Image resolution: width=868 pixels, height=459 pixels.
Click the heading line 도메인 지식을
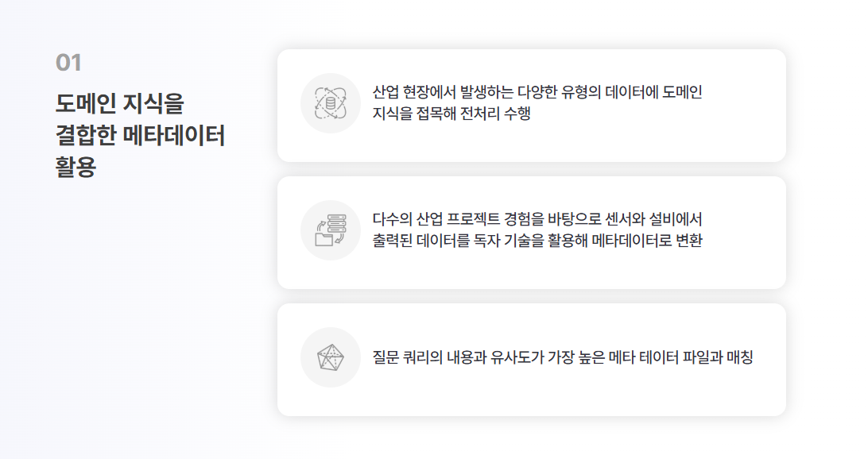[119, 103]
